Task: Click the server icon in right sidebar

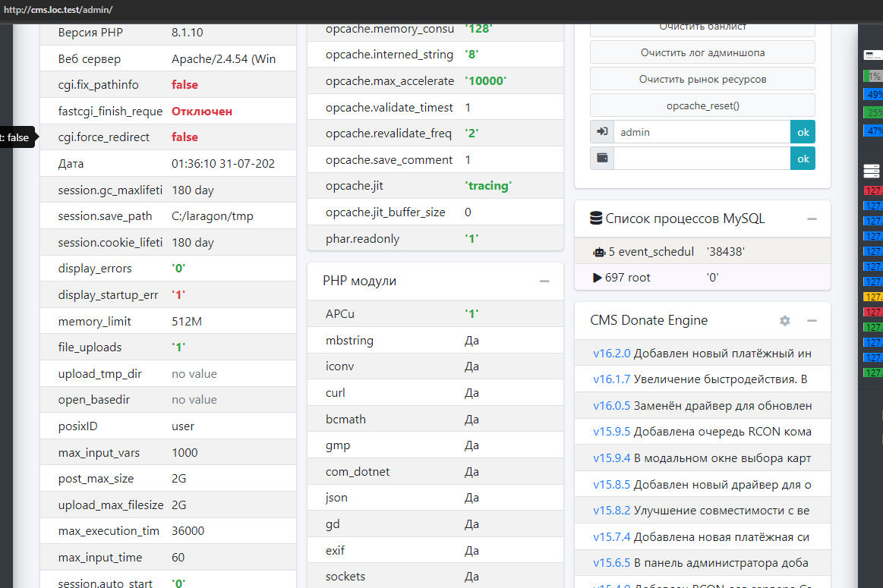Action: click(x=872, y=171)
